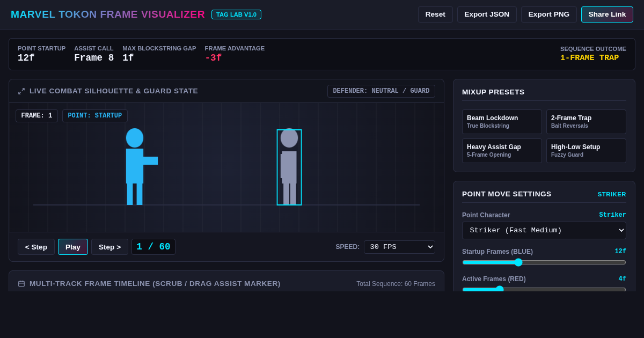
Task: Click the 12f startup frames readout
Action: click(x=620, y=252)
